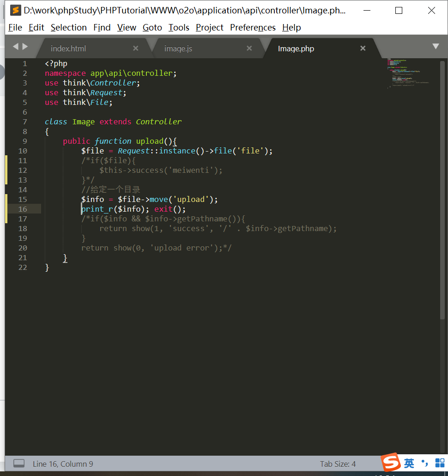The height and width of the screenshot is (476, 448).
Task: Click the closing brace on line 21
Action: coord(65,258)
